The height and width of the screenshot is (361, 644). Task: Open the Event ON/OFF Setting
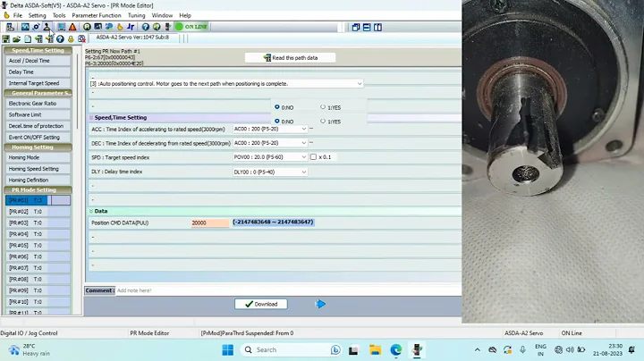(x=38, y=138)
